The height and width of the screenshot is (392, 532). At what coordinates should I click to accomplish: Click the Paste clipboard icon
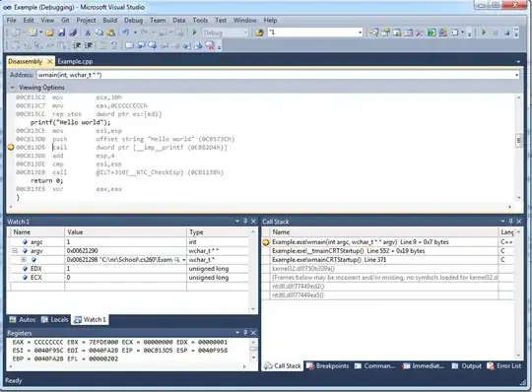111,33
